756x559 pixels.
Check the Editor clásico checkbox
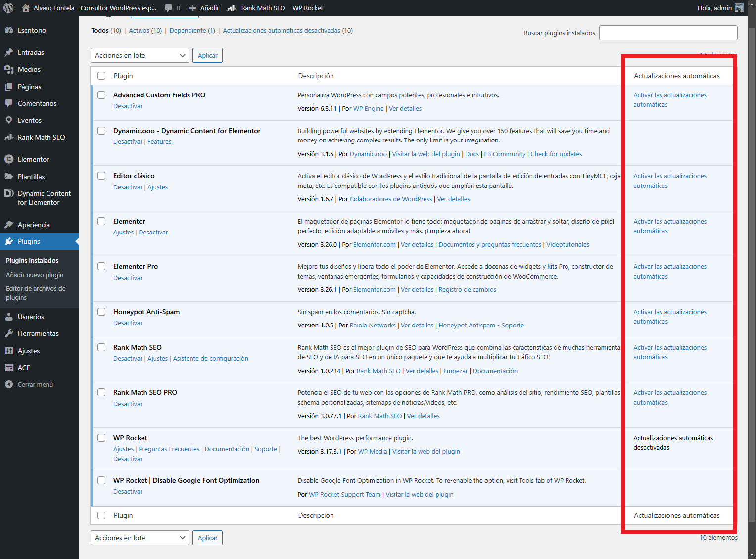(x=101, y=176)
